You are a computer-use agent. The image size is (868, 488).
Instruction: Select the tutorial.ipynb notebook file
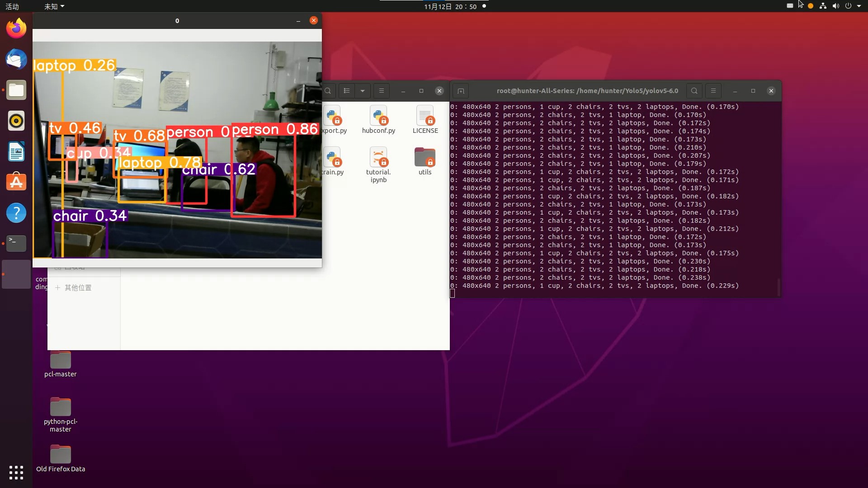tap(378, 165)
